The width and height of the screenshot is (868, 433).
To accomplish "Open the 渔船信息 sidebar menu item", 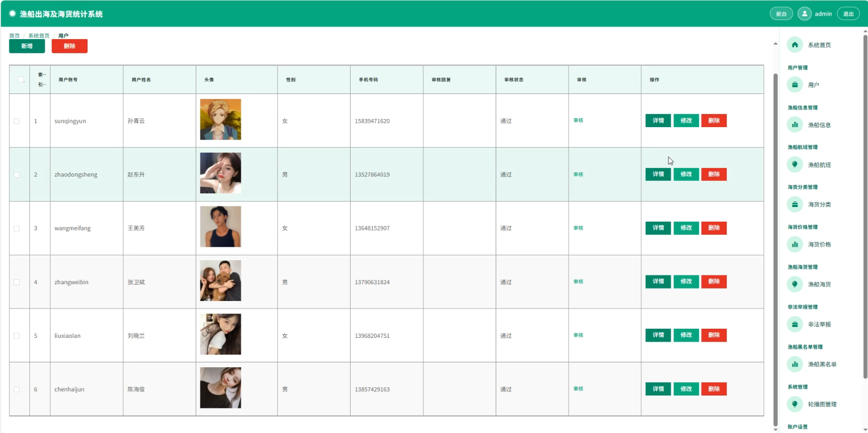I will point(819,125).
